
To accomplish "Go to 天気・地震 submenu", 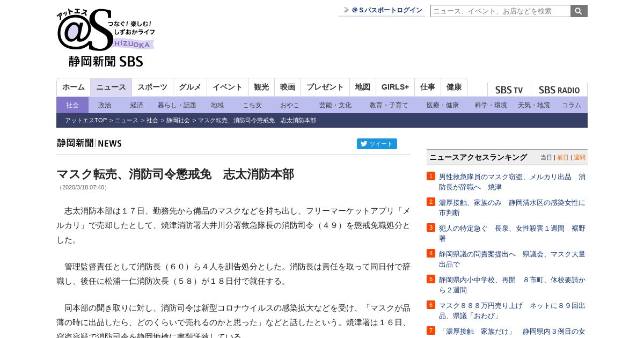I will [534, 105].
